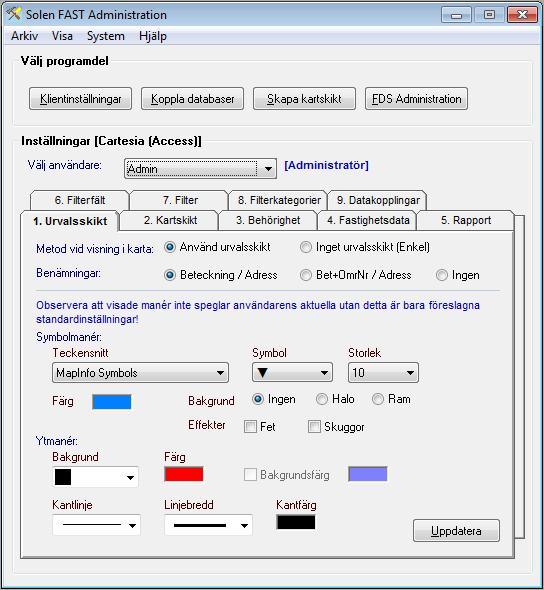Image resolution: width=544 pixels, height=590 pixels.
Task: Click the Uppdatera button
Action: coord(456,531)
